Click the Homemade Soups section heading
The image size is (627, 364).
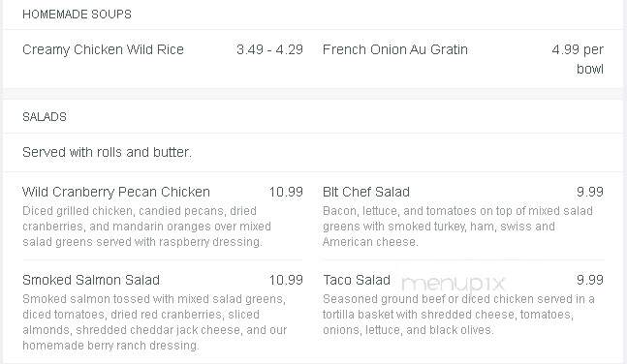coord(77,15)
